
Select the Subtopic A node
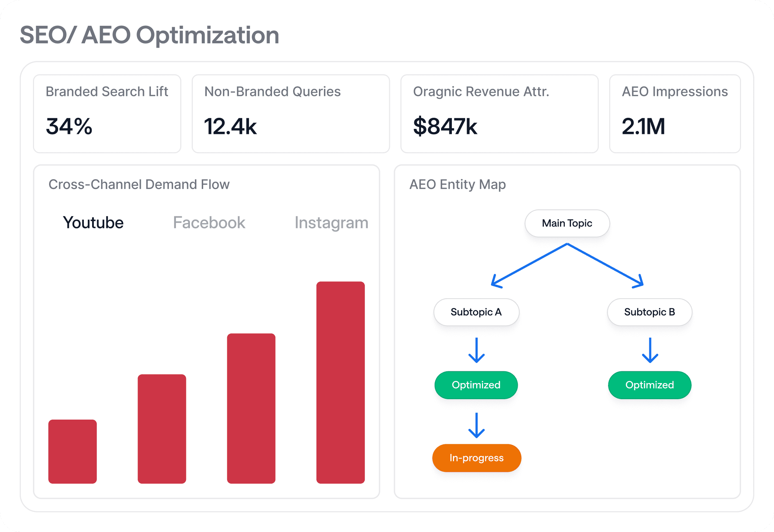(x=476, y=312)
